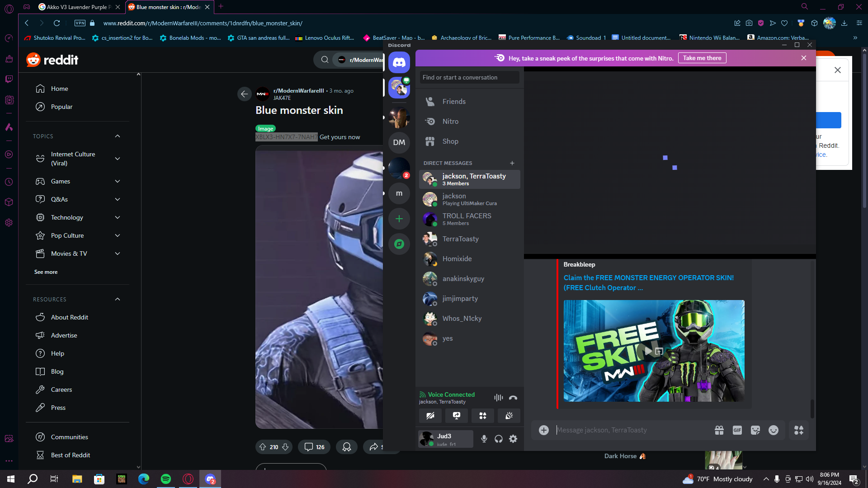The height and width of the screenshot is (488, 868).
Task: Open emoji picker in message bar
Action: [x=773, y=430]
